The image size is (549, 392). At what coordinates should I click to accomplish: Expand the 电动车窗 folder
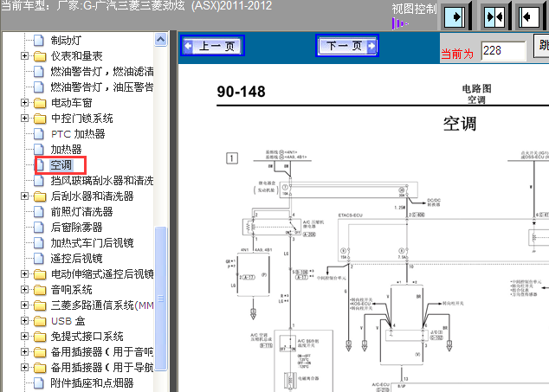click(24, 103)
